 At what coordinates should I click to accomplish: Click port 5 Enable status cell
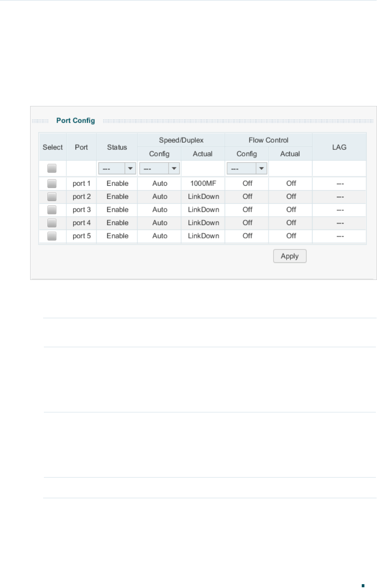[117, 236]
